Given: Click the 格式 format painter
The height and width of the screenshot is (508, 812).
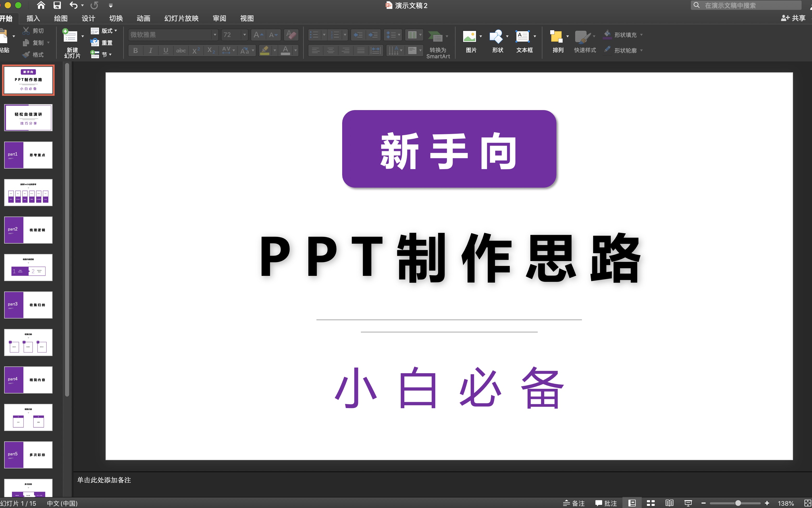Looking at the screenshot, I should pos(33,54).
